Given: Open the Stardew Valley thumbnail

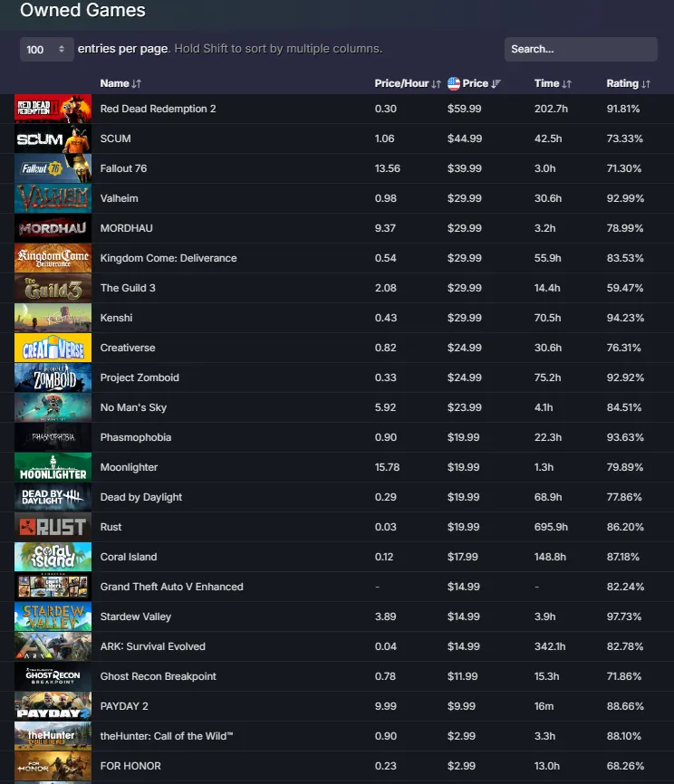Looking at the screenshot, I should 53,617.
